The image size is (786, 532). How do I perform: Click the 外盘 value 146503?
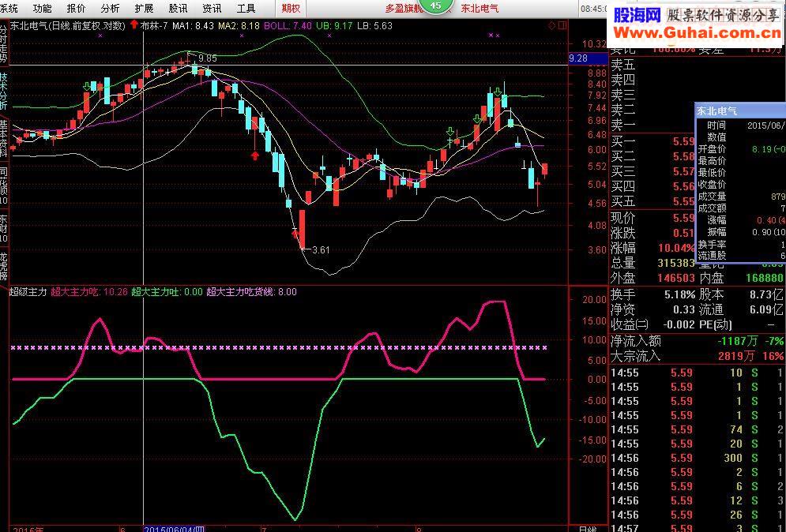click(x=675, y=278)
